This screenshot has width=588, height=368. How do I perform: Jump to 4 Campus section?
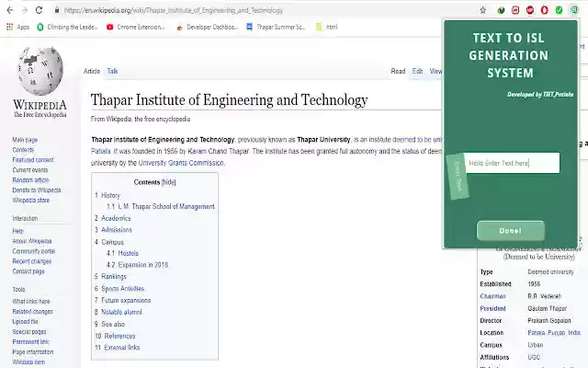109,242
